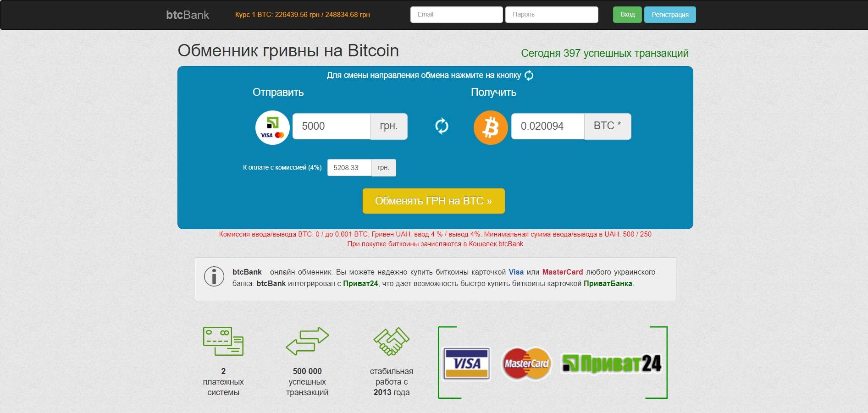Click the Email input field
The width and height of the screenshot is (868, 413).
(456, 15)
